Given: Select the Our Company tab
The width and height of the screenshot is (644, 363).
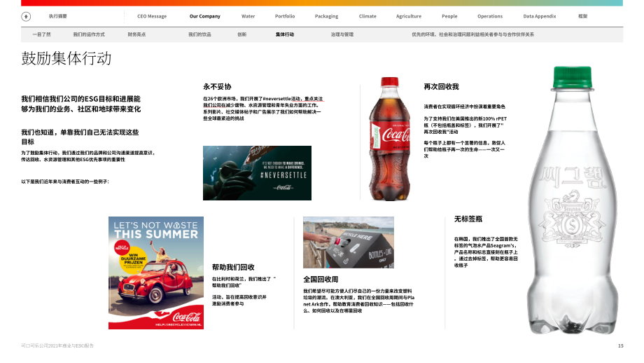Looking at the screenshot, I should 205,16.
